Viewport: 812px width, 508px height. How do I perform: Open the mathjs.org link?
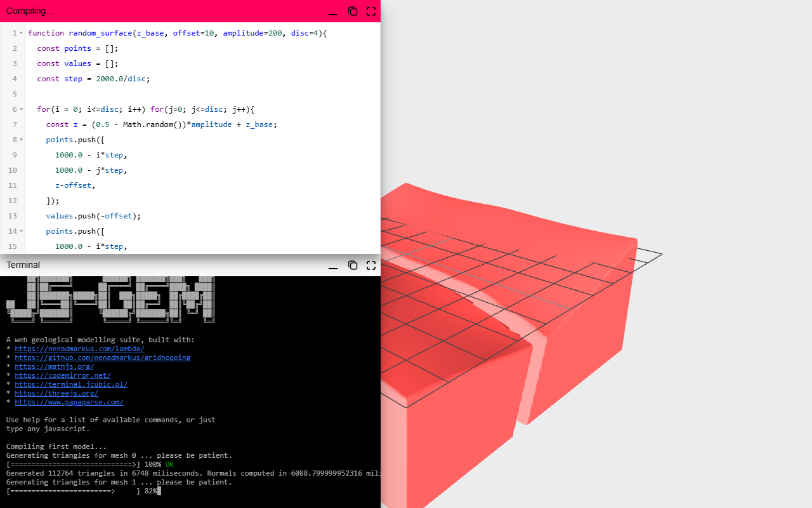coord(54,366)
